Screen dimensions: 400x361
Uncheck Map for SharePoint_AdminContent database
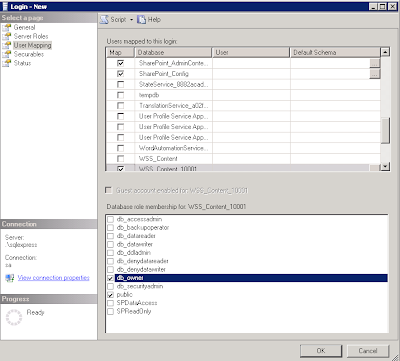121,63
